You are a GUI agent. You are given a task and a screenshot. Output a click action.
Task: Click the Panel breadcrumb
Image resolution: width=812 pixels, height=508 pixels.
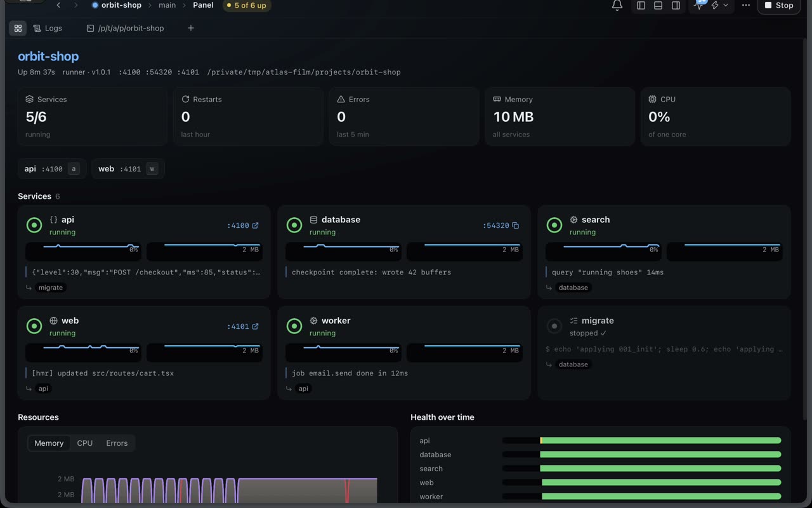(x=203, y=5)
